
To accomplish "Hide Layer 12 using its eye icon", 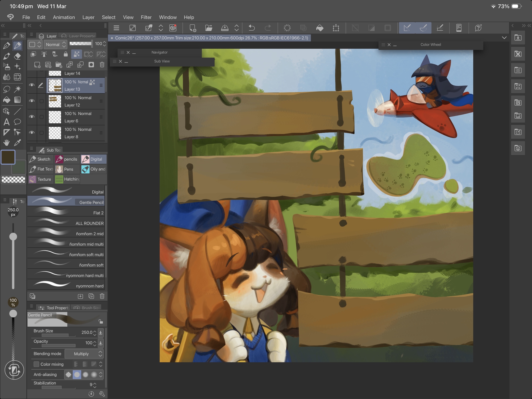I will pos(32,101).
